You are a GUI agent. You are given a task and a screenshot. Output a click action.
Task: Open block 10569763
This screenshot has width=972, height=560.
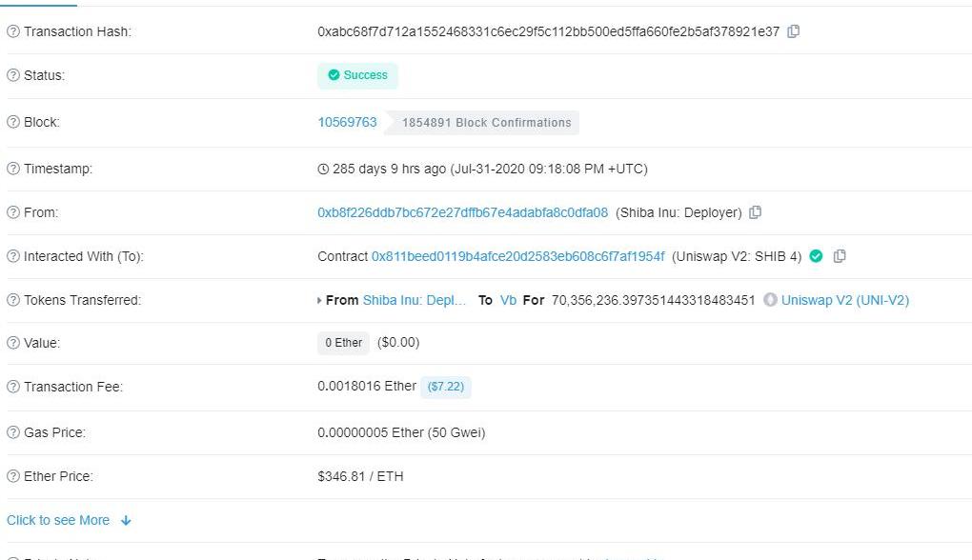click(x=347, y=122)
